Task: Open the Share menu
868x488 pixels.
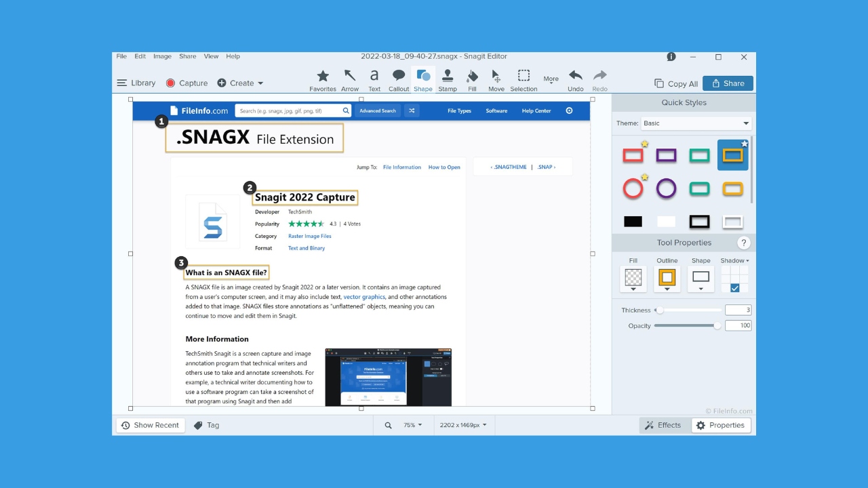Action: 188,56
